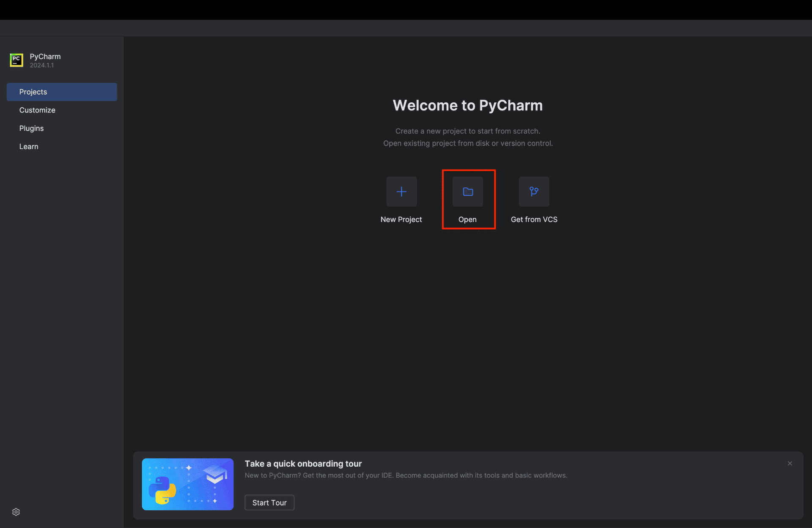Click the "Get from VCS" text label

point(534,219)
